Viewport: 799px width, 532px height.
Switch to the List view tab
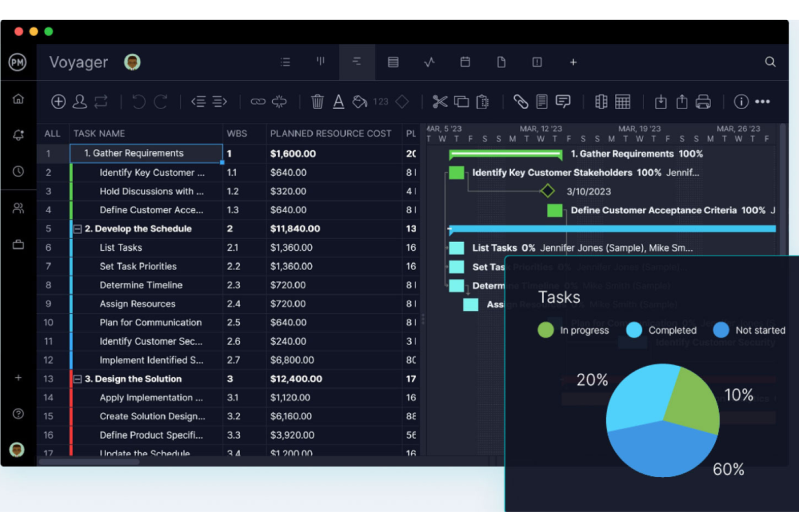(285, 62)
